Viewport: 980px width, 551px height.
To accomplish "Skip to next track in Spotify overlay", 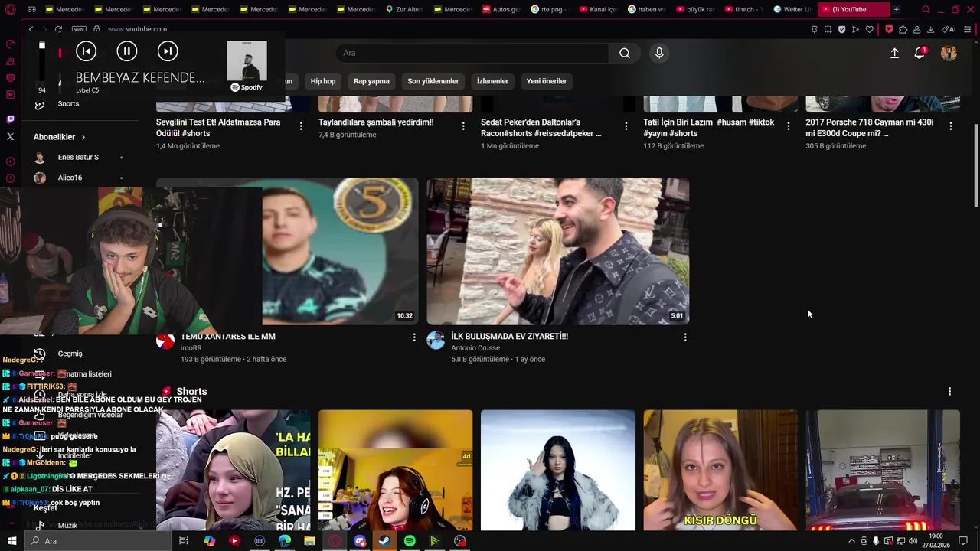I will pos(168,51).
